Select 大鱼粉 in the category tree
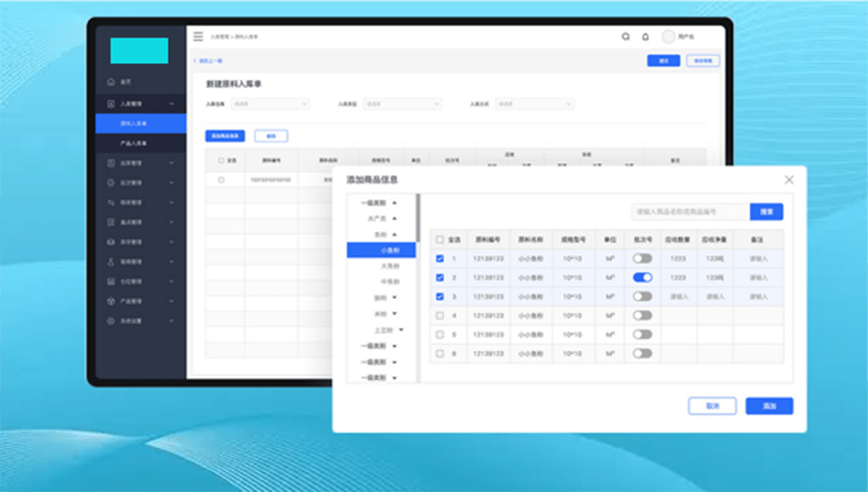Viewport: 868px width, 492px height. [x=390, y=266]
